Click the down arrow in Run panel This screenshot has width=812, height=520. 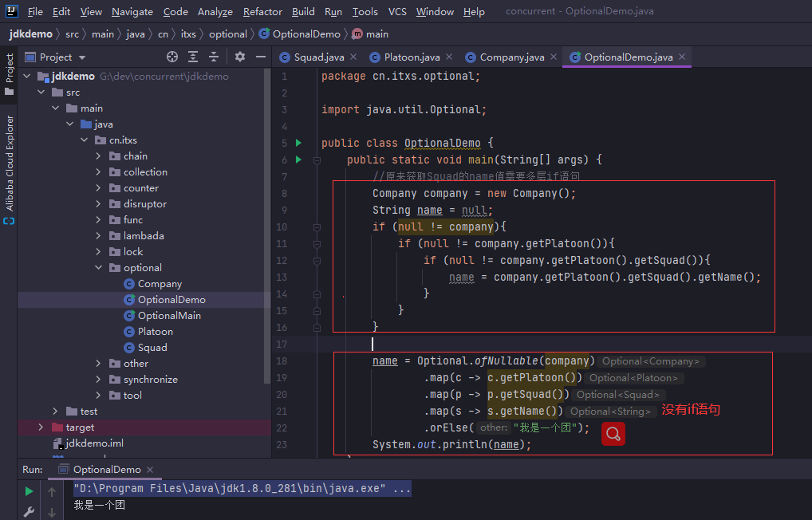pyautogui.click(x=52, y=512)
